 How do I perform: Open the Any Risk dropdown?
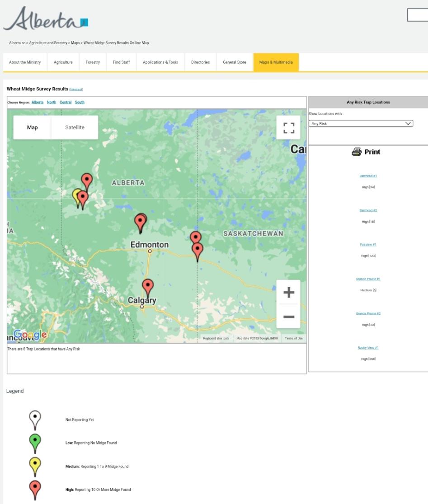pyautogui.click(x=361, y=123)
